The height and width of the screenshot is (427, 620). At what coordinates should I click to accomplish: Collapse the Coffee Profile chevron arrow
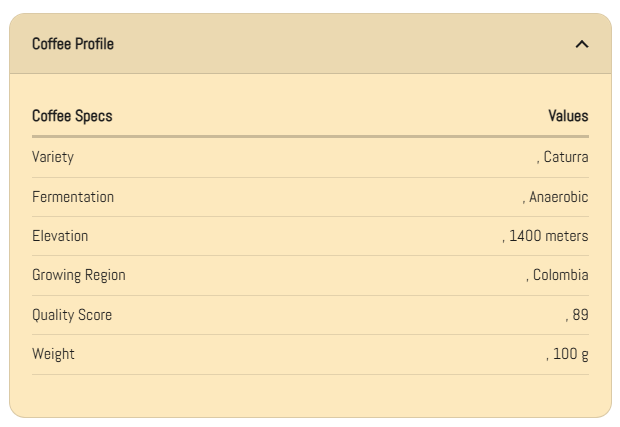[582, 44]
